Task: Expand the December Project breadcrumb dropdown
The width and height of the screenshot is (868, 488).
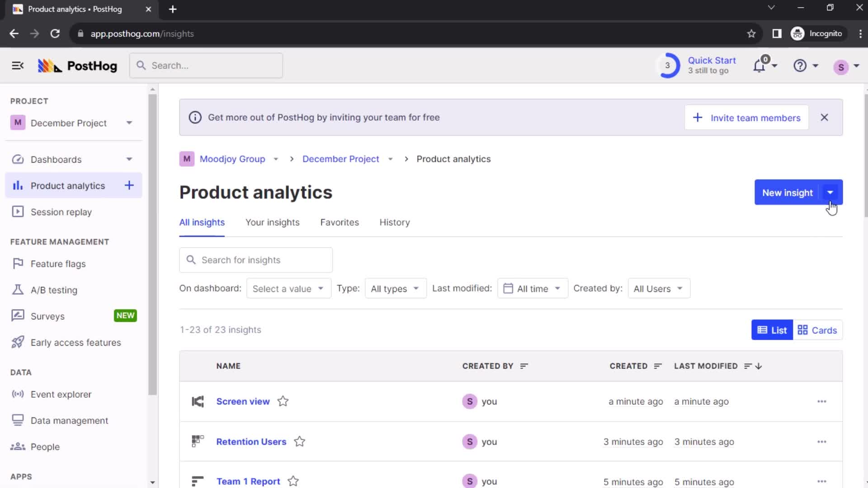Action: point(391,159)
